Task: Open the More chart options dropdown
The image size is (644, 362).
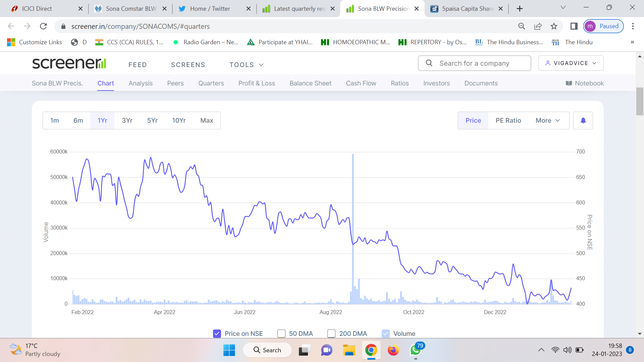Action: (x=547, y=120)
